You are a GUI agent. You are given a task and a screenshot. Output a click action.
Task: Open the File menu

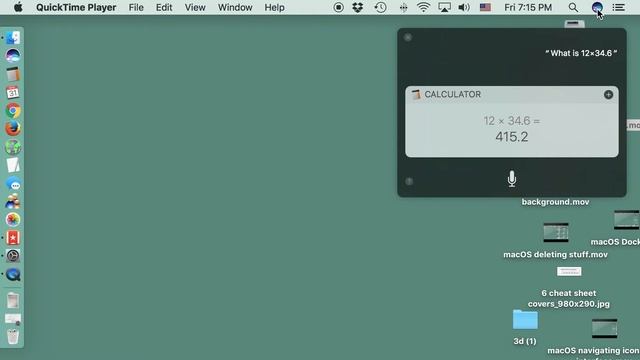tap(136, 7)
